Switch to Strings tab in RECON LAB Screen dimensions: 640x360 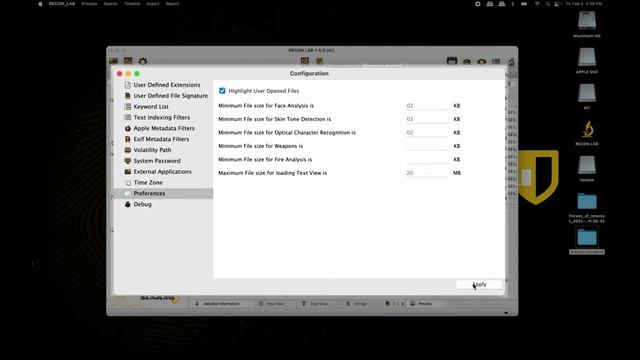(x=356, y=304)
